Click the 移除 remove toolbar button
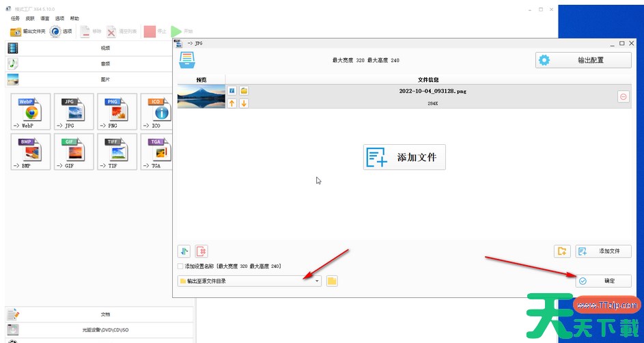This screenshot has width=644, height=343. click(91, 31)
